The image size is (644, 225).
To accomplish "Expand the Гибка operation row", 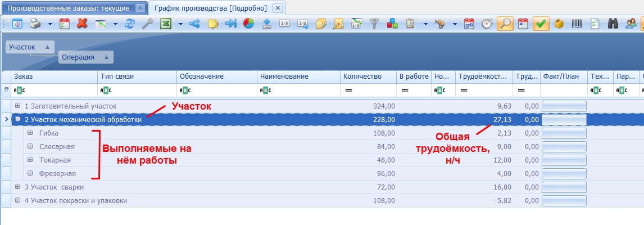I will click(30, 133).
